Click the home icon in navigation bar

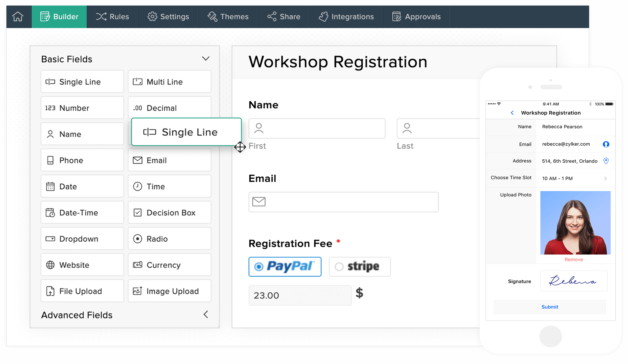click(x=18, y=17)
